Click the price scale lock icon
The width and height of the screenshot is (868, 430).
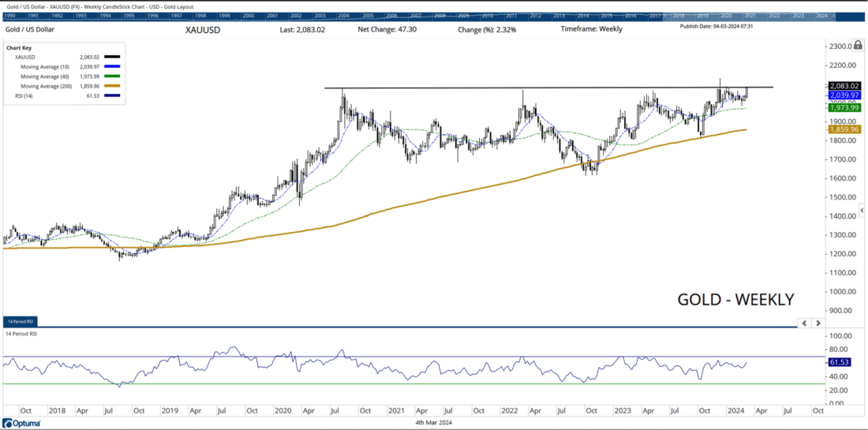857,47
